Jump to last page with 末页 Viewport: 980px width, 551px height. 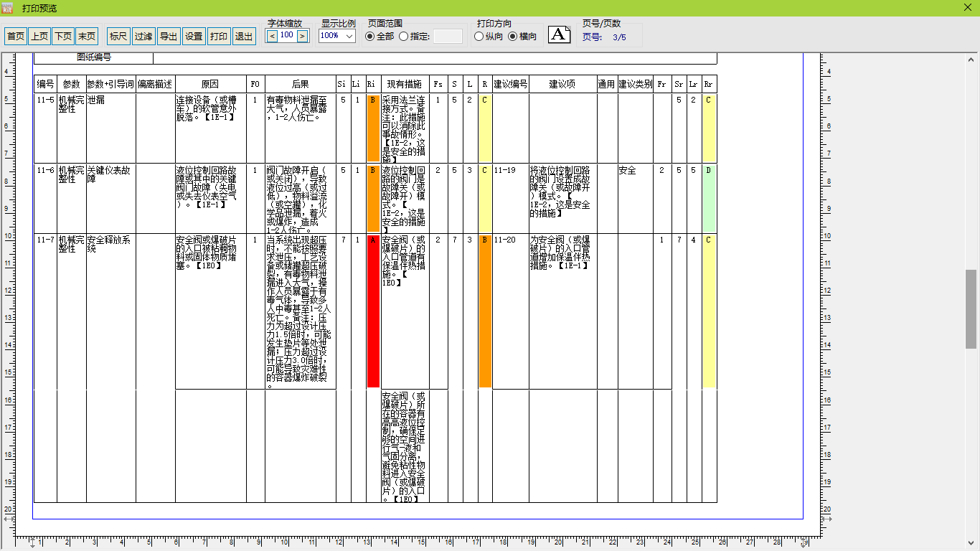tap(87, 36)
